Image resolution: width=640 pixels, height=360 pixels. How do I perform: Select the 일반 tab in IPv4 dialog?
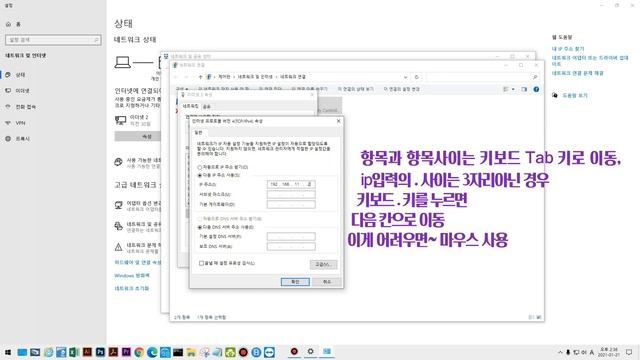pyautogui.click(x=198, y=132)
